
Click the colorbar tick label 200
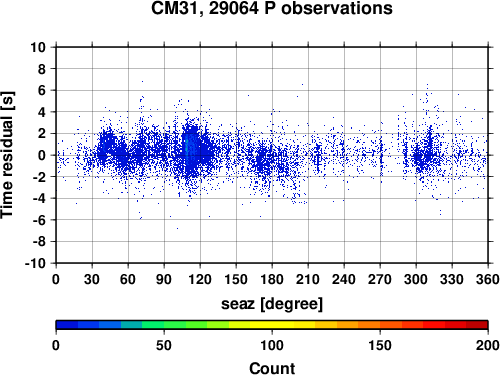click(x=487, y=345)
